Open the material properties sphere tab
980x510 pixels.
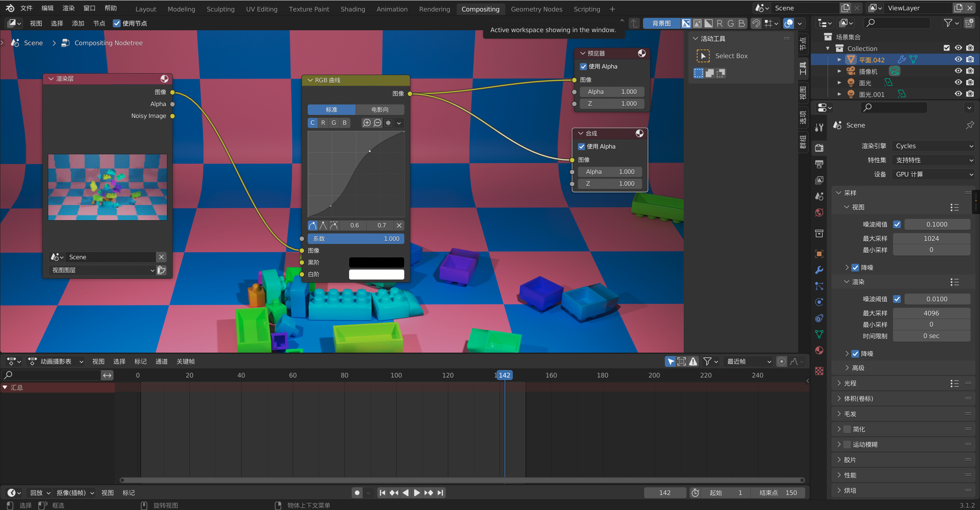point(819,350)
